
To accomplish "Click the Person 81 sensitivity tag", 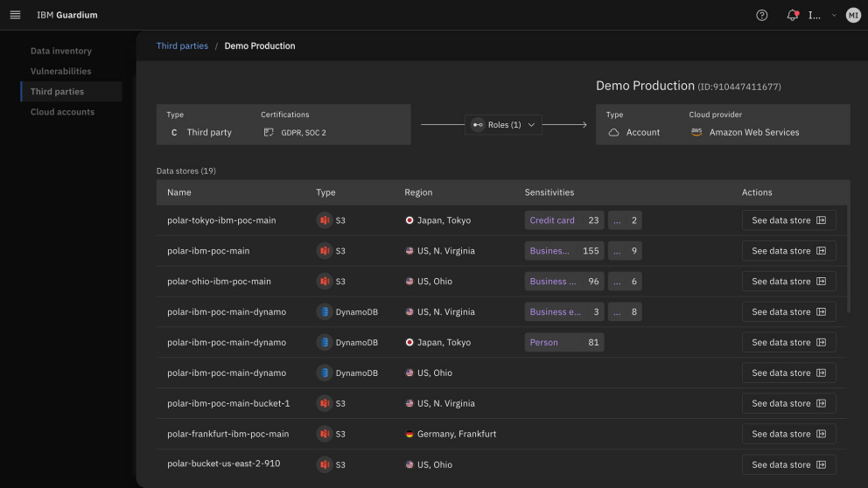I will [x=564, y=343].
